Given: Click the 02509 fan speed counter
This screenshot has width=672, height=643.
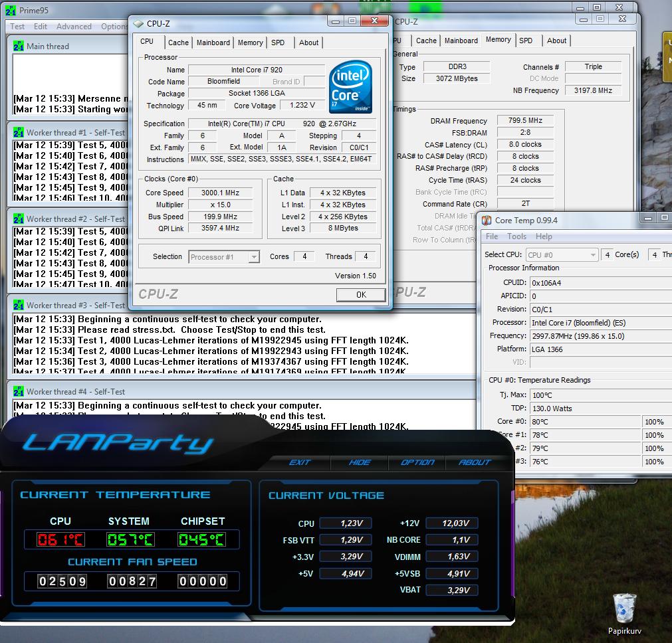Looking at the screenshot, I should point(62,581).
